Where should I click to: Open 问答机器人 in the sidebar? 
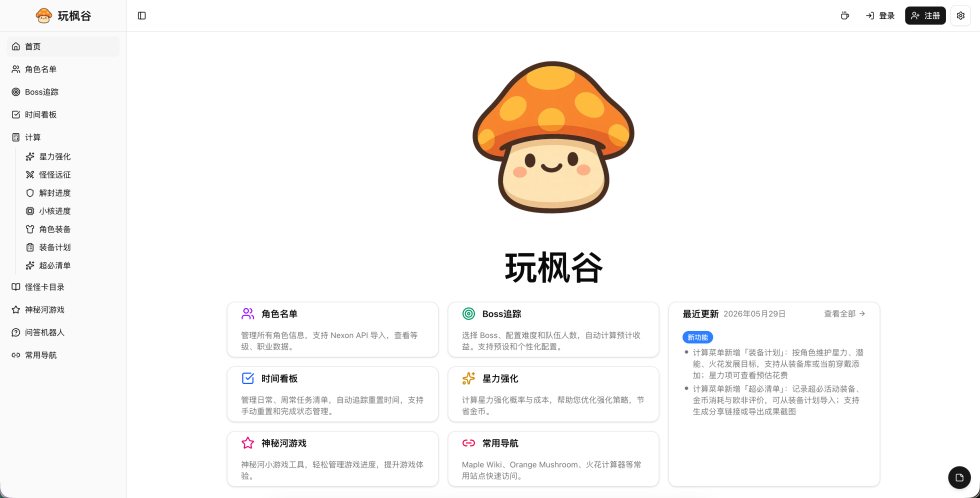click(62, 332)
